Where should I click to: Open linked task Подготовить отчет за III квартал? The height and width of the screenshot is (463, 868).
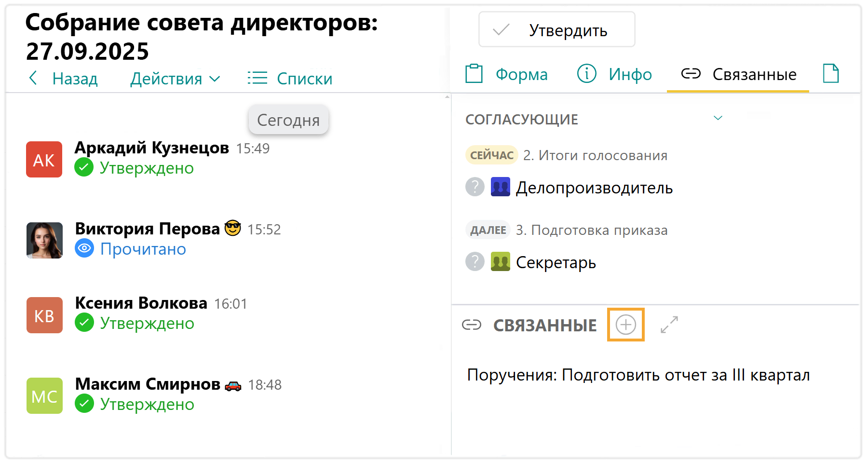click(x=638, y=375)
